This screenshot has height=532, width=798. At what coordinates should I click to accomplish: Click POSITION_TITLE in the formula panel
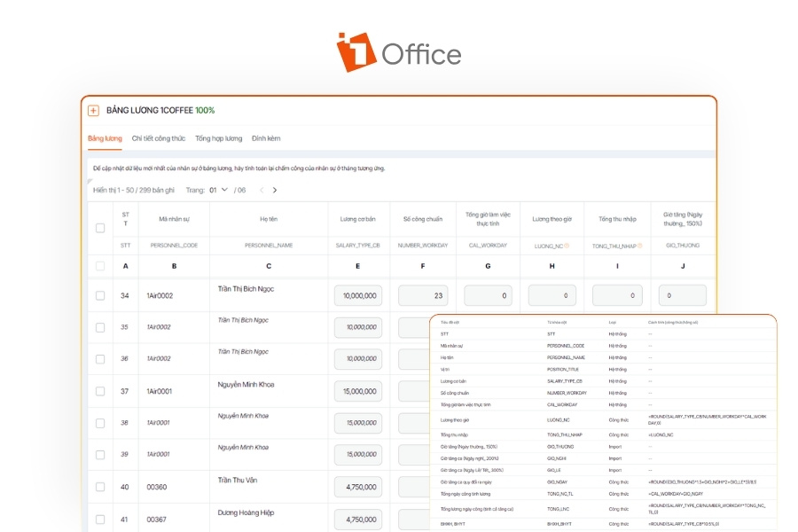563,370
